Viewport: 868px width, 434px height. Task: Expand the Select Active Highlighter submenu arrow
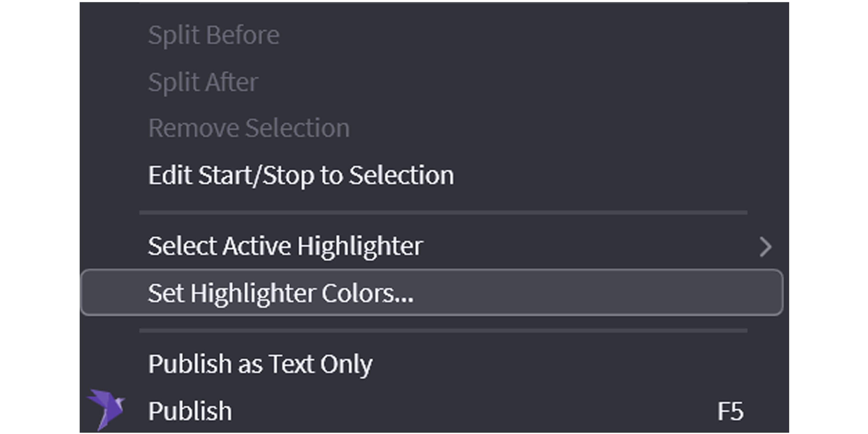(766, 247)
